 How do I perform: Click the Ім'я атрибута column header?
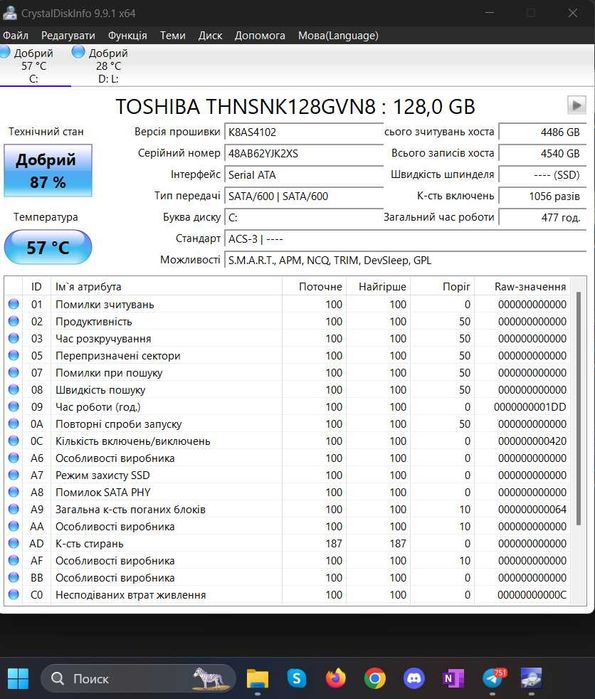click(166, 287)
